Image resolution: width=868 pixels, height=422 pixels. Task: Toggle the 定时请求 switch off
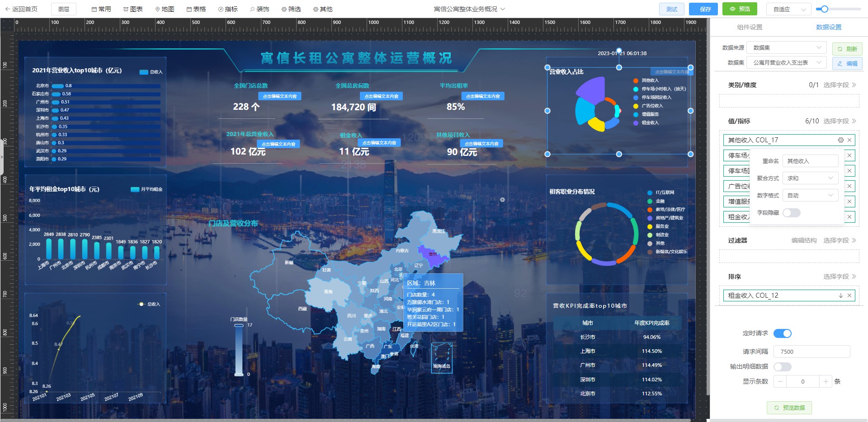point(783,333)
